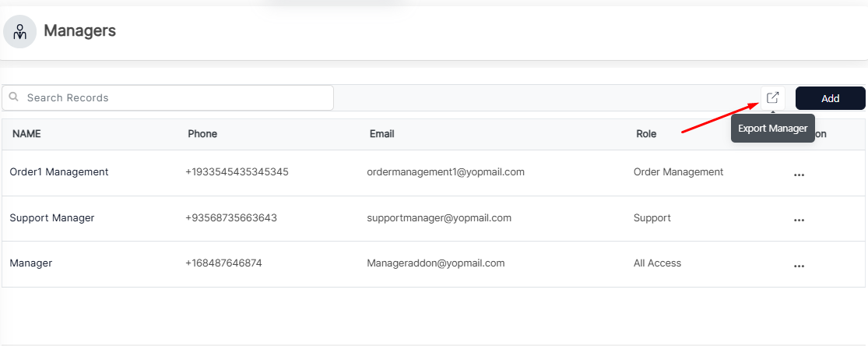Select the Support Manager name cell
The width and height of the screenshot is (868, 346).
[52, 218]
